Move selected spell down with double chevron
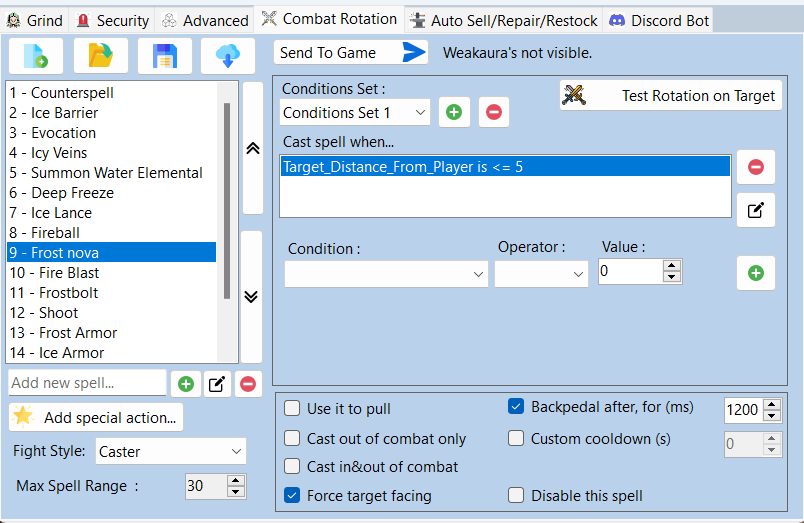 [252, 297]
